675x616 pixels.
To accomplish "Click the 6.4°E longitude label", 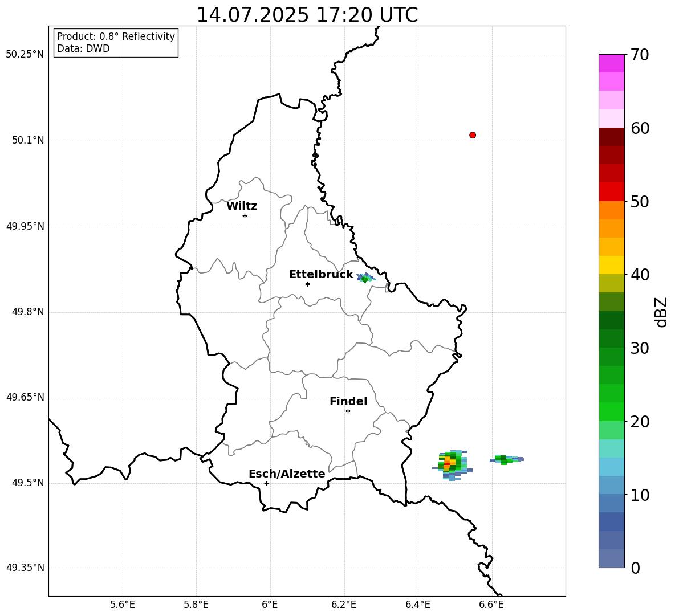I will point(417,605).
